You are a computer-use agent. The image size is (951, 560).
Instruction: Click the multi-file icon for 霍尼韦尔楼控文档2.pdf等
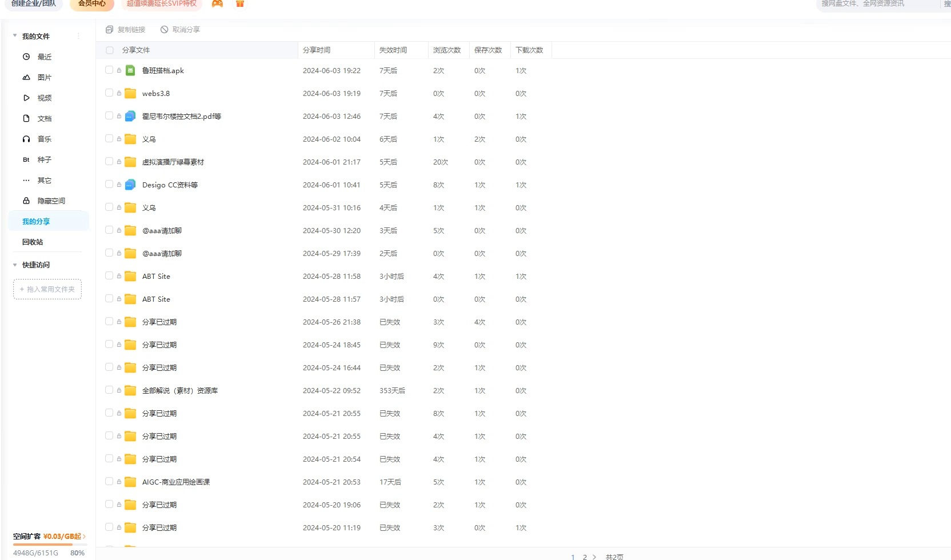130,116
